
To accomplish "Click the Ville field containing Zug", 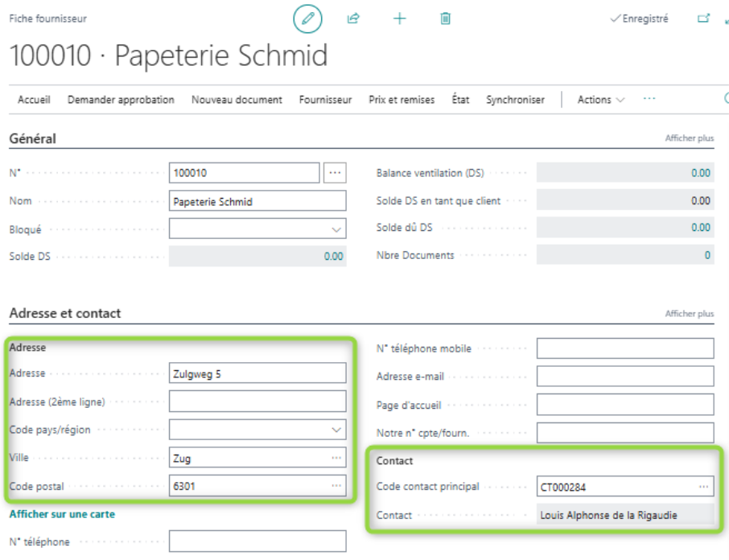I will (x=257, y=459).
